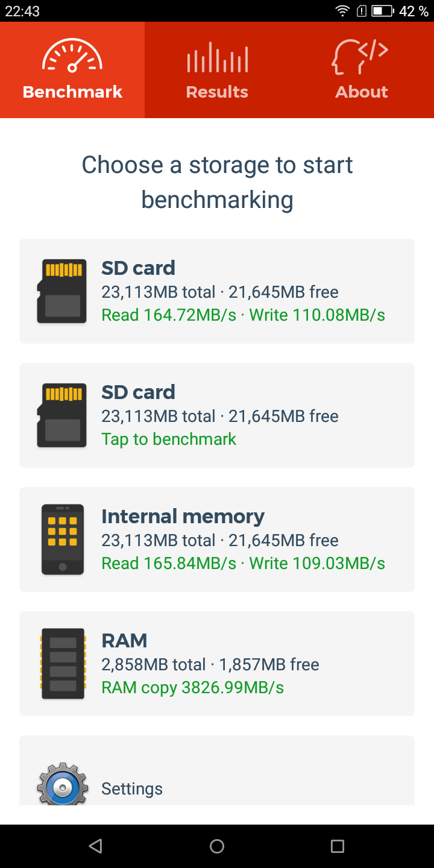
Task: Open the RAM benchmark entry
Action: [217, 664]
